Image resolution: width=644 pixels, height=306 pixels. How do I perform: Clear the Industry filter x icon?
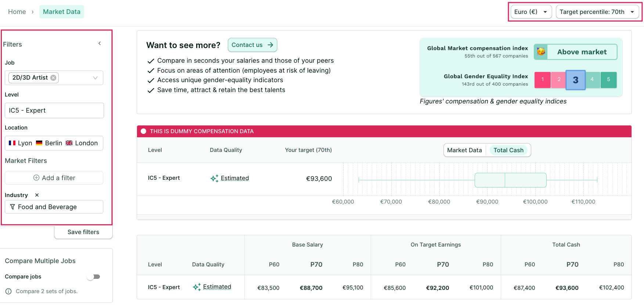tap(37, 195)
